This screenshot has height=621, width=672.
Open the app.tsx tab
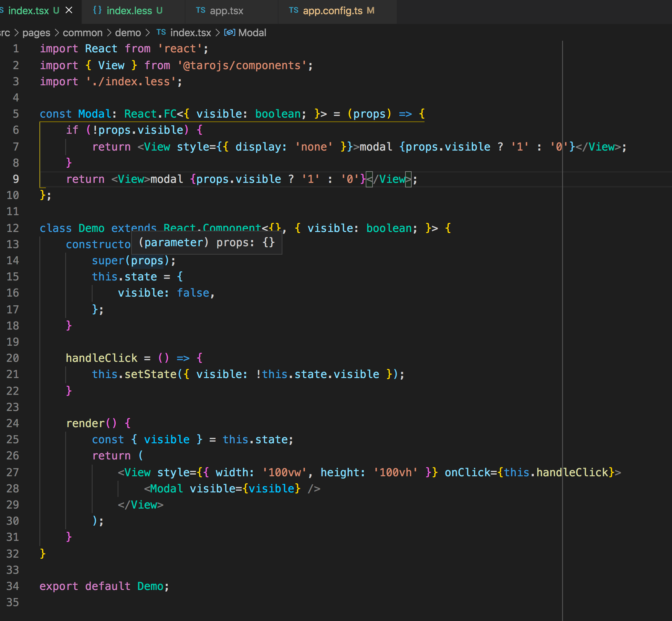226,11
